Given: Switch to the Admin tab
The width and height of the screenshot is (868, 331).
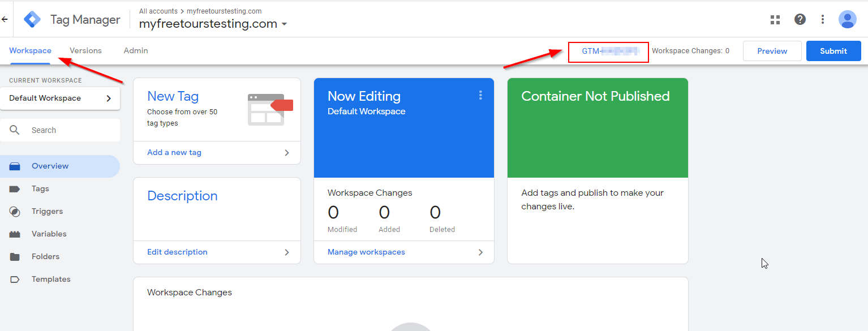Looking at the screenshot, I should [136, 50].
